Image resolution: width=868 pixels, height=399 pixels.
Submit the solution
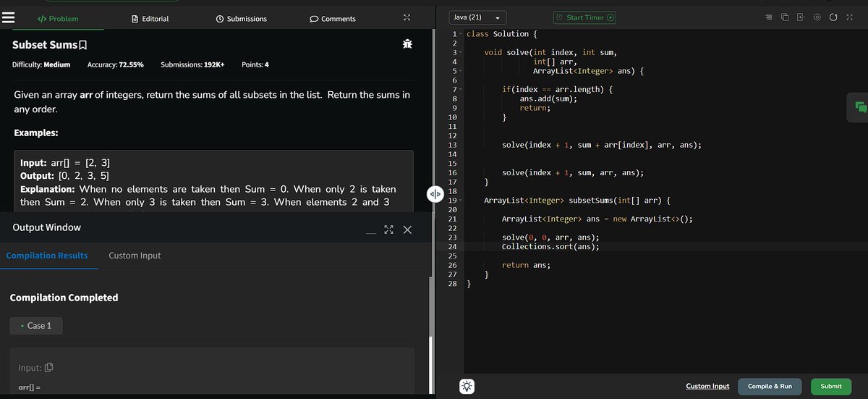831,386
